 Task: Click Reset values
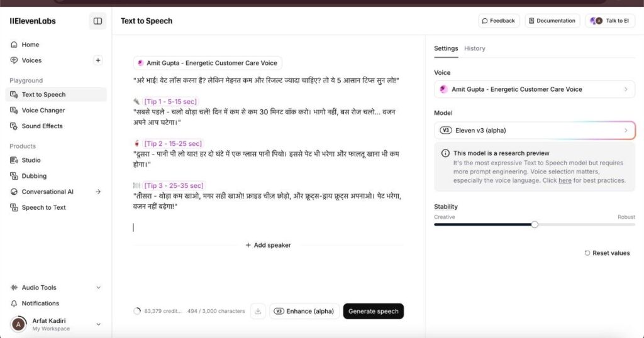(x=607, y=253)
